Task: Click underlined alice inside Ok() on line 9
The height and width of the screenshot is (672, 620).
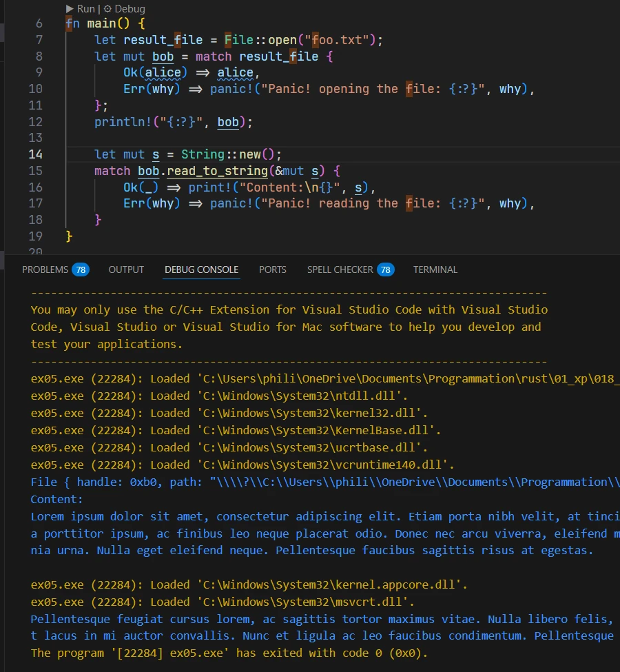Action: 163,72
